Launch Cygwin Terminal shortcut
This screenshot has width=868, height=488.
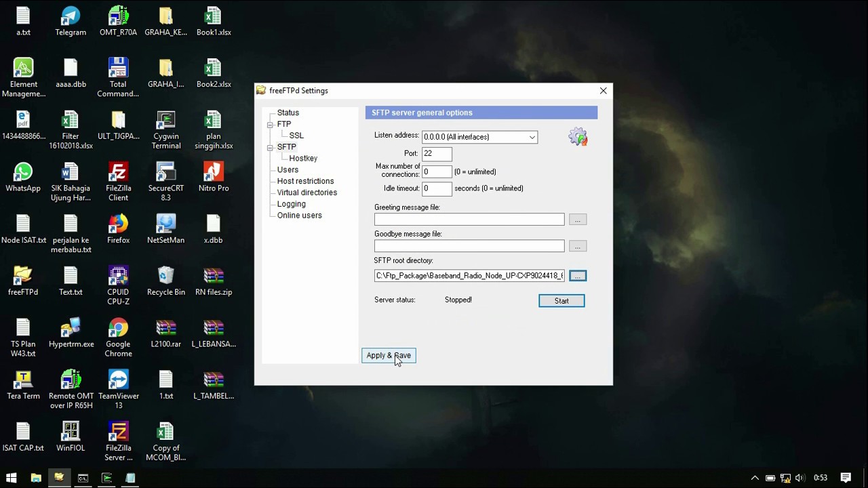[x=166, y=130]
